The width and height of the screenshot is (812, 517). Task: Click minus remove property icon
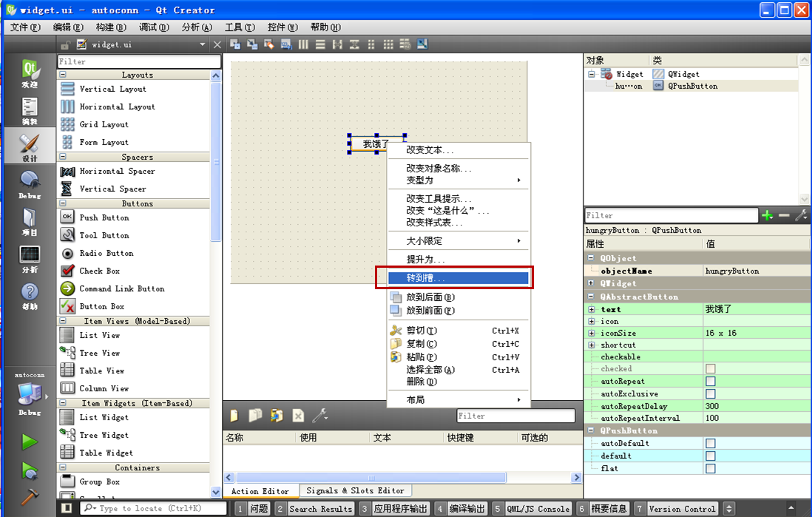pyautogui.click(x=784, y=215)
